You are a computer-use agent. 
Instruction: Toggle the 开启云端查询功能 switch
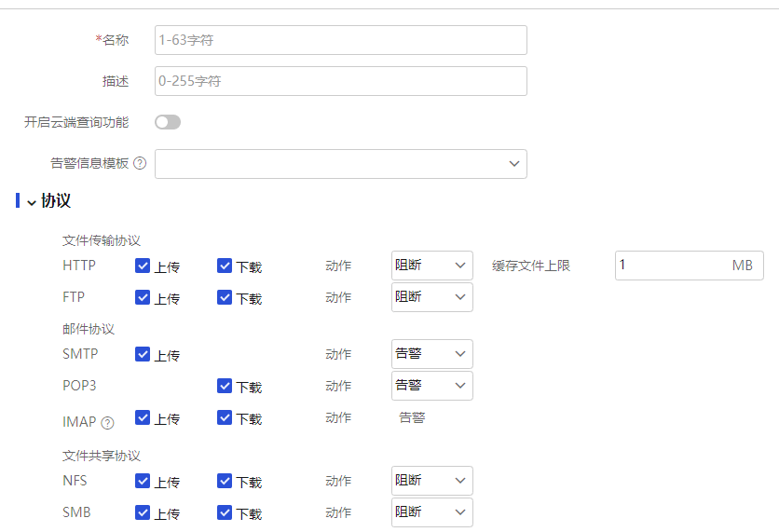click(168, 122)
